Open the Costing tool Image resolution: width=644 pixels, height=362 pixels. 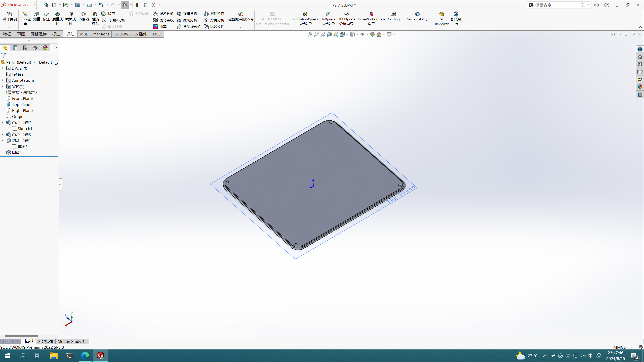pos(393,16)
